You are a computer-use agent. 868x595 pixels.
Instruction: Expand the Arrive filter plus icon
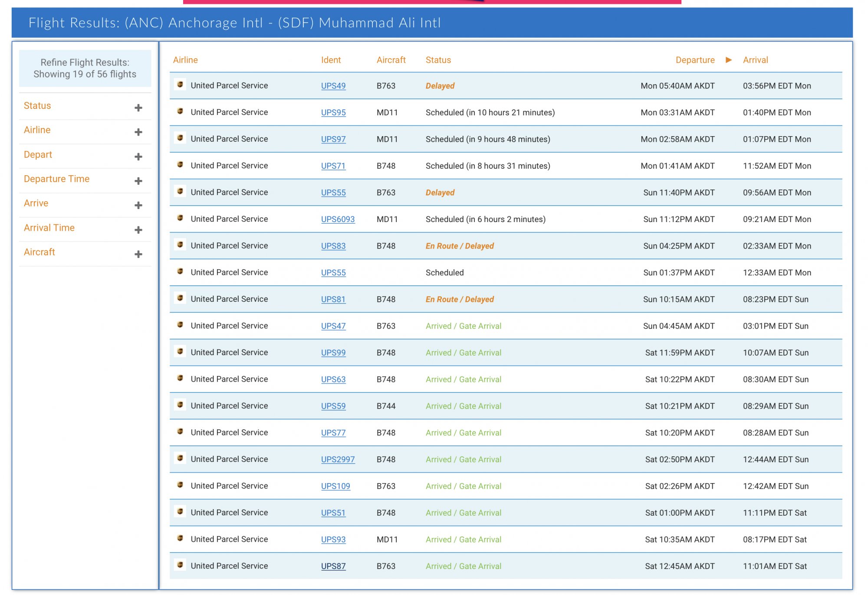[x=138, y=205]
